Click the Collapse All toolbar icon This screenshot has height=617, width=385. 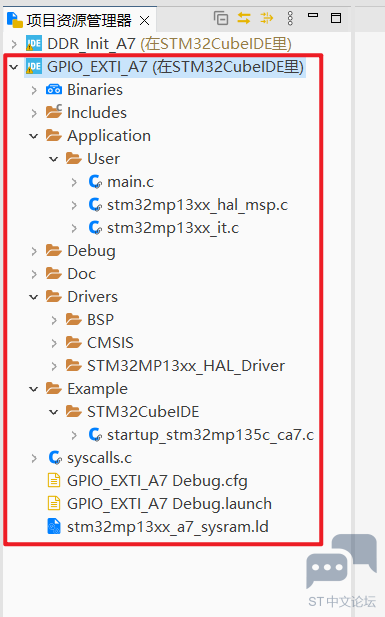(x=221, y=18)
